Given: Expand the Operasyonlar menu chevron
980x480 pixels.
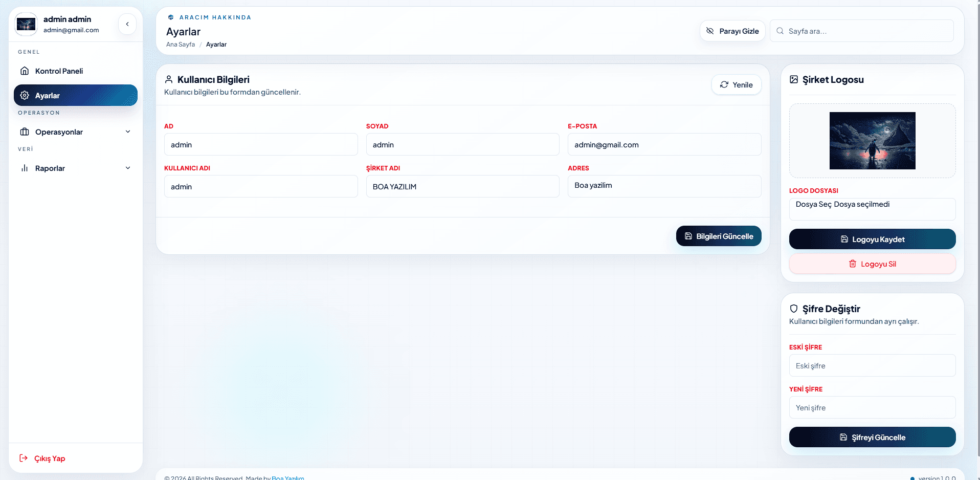Looking at the screenshot, I should [x=128, y=132].
